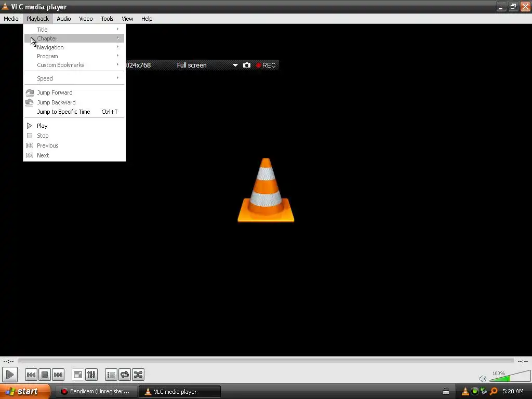This screenshot has width=532, height=399.
Task: Click the taskbar clock 5:20 AM
Action: click(x=513, y=391)
